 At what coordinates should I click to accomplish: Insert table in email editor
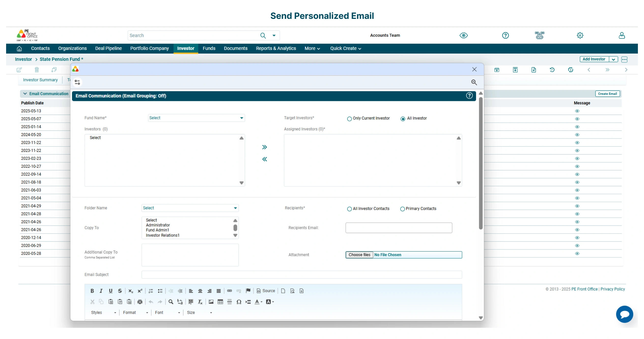click(x=220, y=302)
